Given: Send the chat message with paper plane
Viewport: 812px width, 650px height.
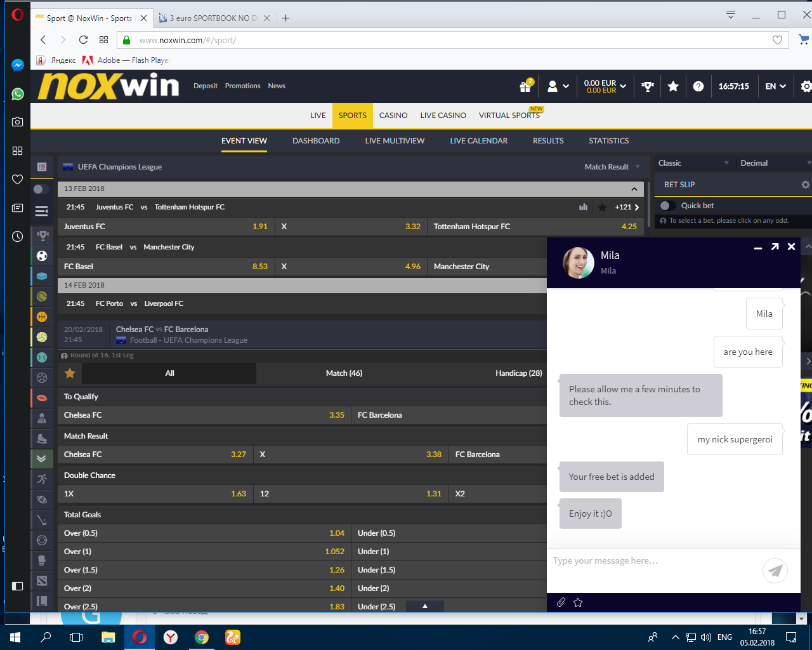Looking at the screenshot, I should tap(775, 570).
